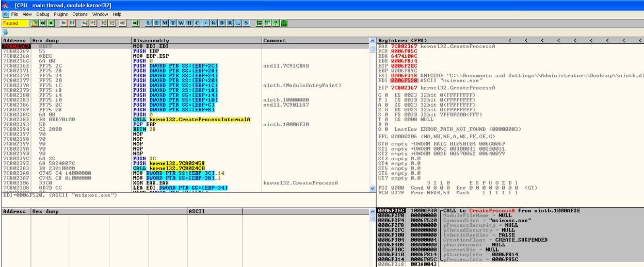The width and height of the screenshot is (644, 267).
Task: Open Executable modules with the E button
Action: (157, 23)
